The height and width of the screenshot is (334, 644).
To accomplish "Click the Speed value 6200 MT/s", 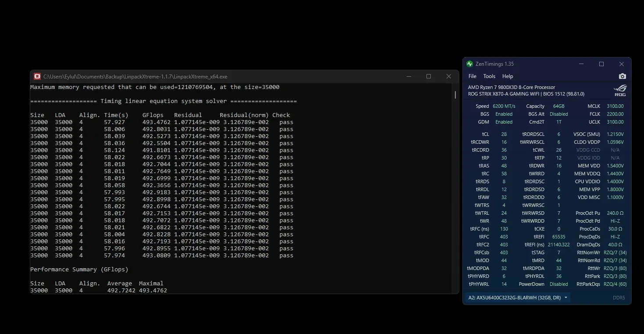I will coord(504,106).
